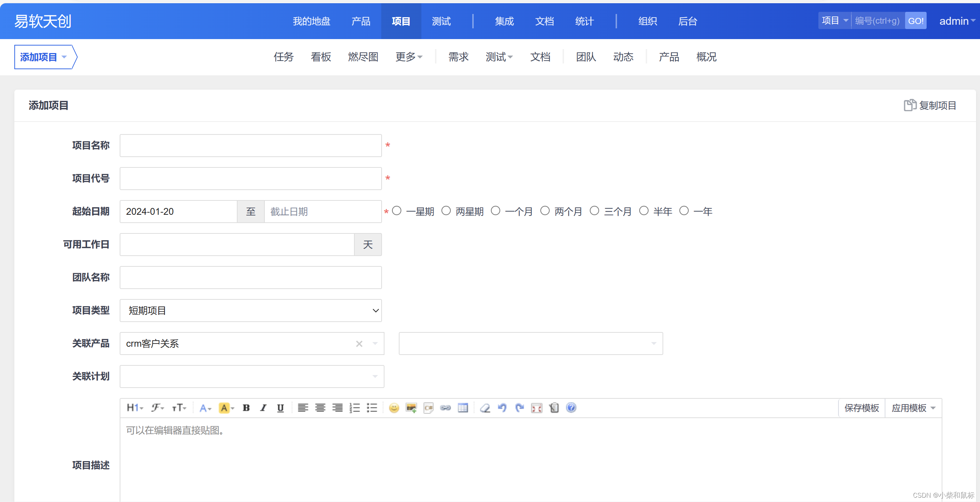Screen dimensions: 980x502
Task: Click the eraser clear formatting icon
Action: (x=485, y=408)
